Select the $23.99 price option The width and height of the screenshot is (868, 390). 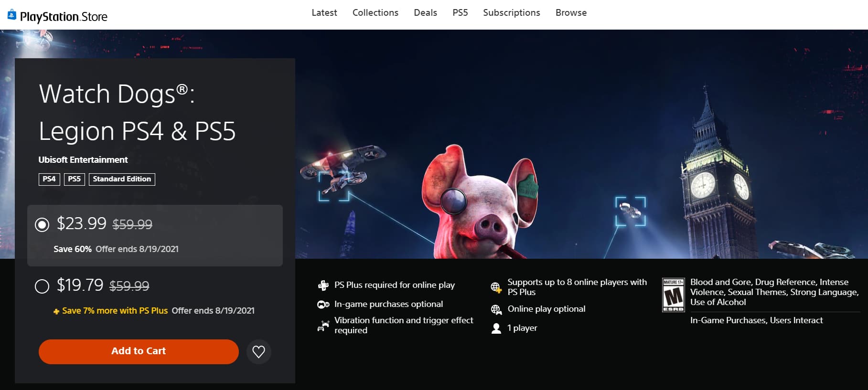[42, 224]
